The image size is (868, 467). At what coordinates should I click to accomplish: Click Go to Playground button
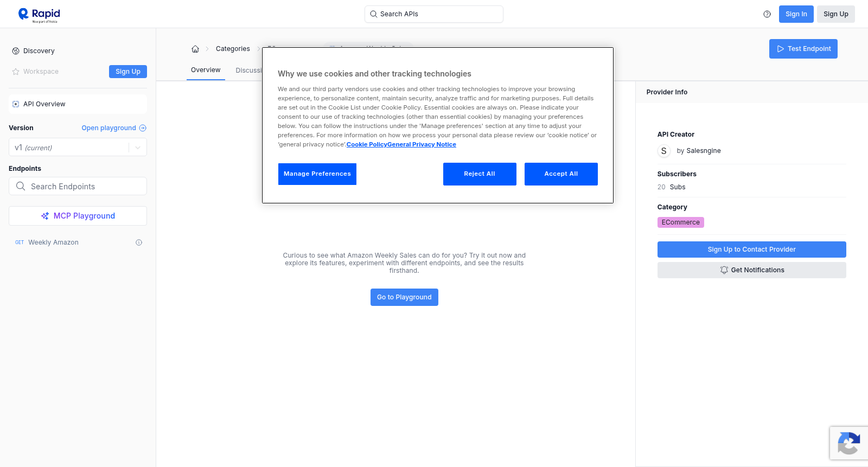(x=404, y=297)
